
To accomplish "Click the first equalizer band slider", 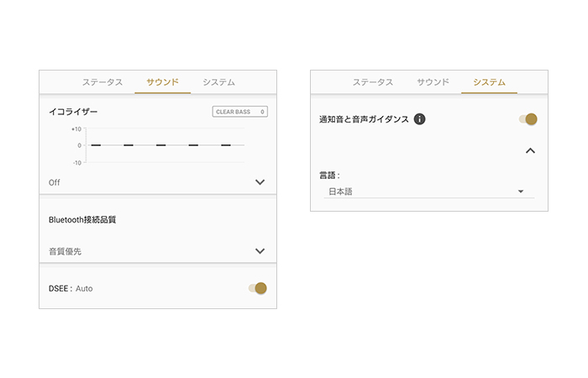I will (x=96, y=145).
